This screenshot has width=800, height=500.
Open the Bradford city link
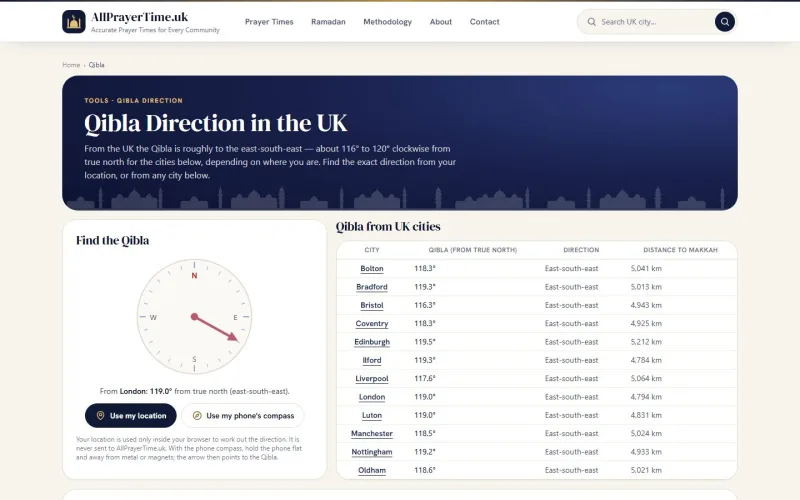tap(371, 287)
